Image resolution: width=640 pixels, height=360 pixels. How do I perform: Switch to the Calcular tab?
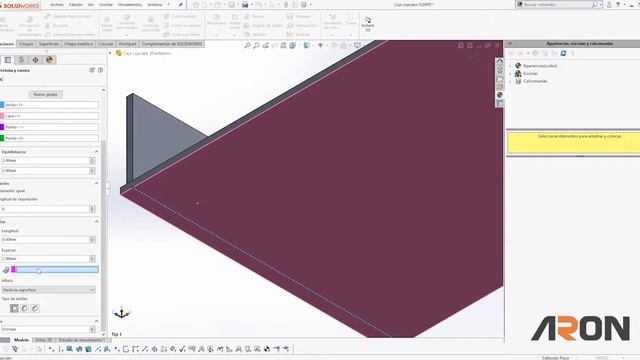point(106,44)
